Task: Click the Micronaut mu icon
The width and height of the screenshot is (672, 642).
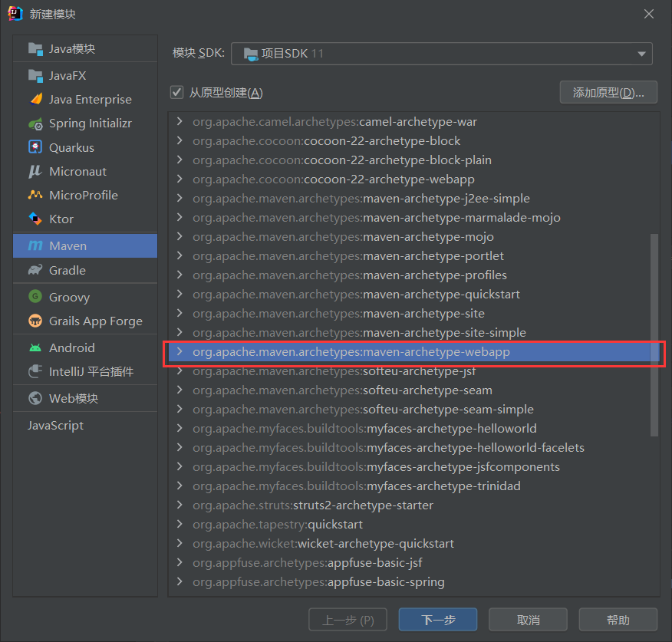Action: pyautogui.click(x=35, y=171)
